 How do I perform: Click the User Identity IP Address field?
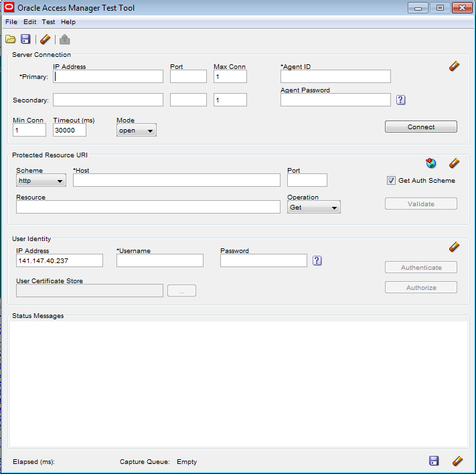point(60,260)
